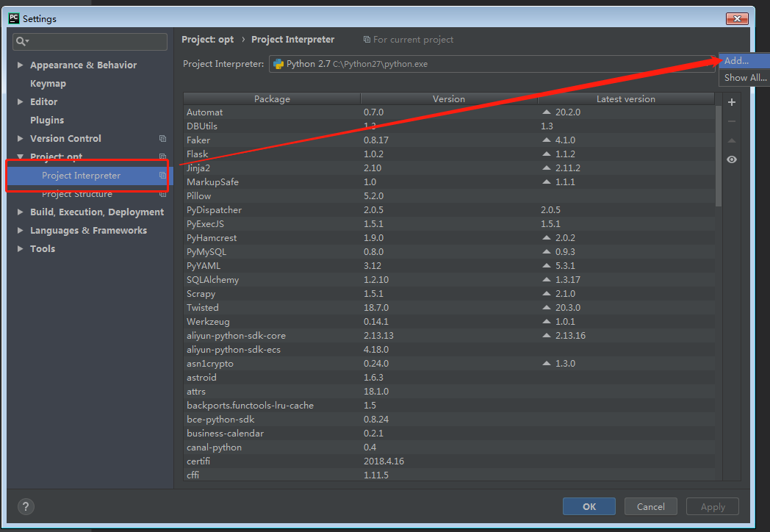Click the package table vertical scrollbar

(x=719, y=156)
